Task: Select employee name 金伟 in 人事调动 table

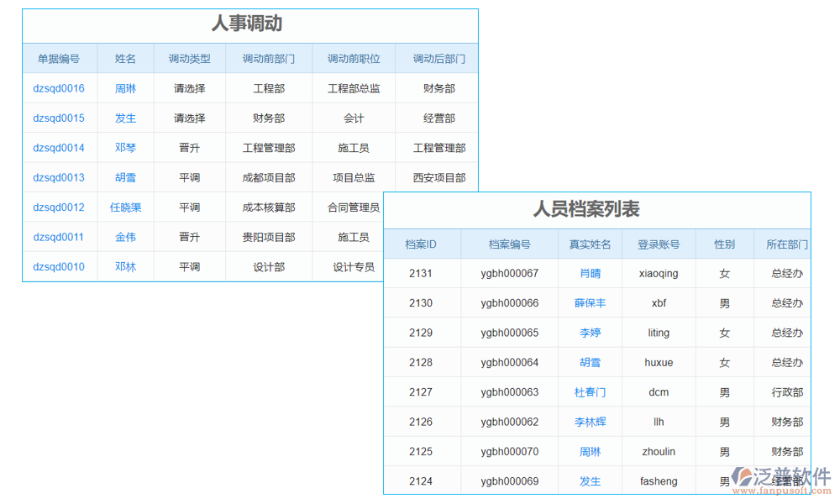Action: tap(125, 237)
